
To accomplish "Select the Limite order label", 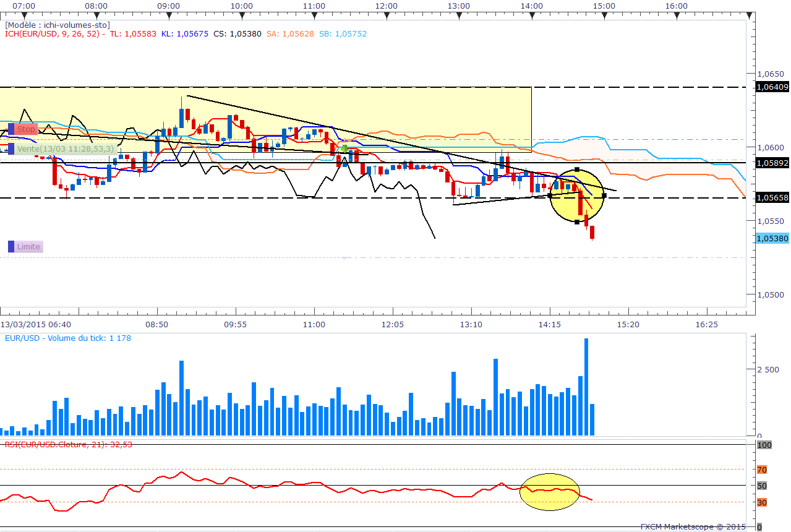I will (x=29, y=247).
